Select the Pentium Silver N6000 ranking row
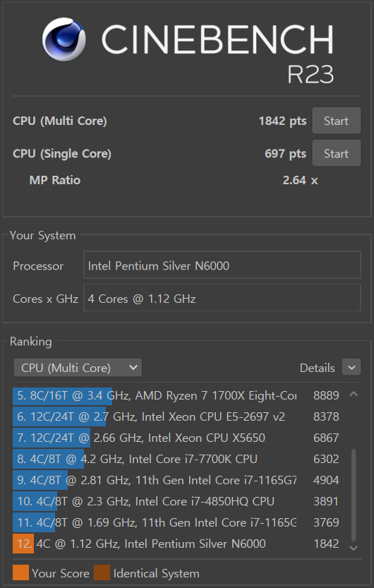 pos(178,544)
